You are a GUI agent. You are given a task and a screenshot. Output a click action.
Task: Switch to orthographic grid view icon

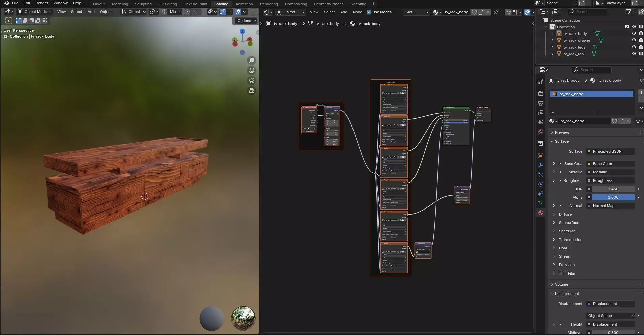click(x=252, y=91)
